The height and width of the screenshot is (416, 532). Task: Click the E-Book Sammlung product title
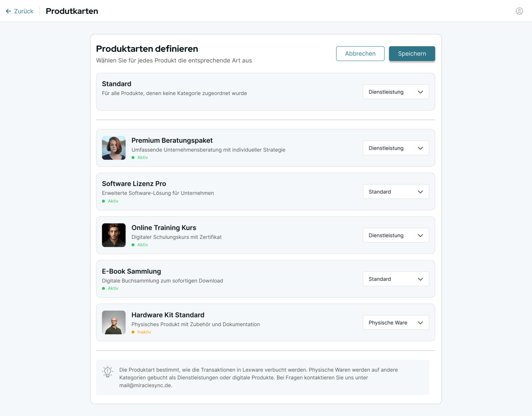point(131,271)
